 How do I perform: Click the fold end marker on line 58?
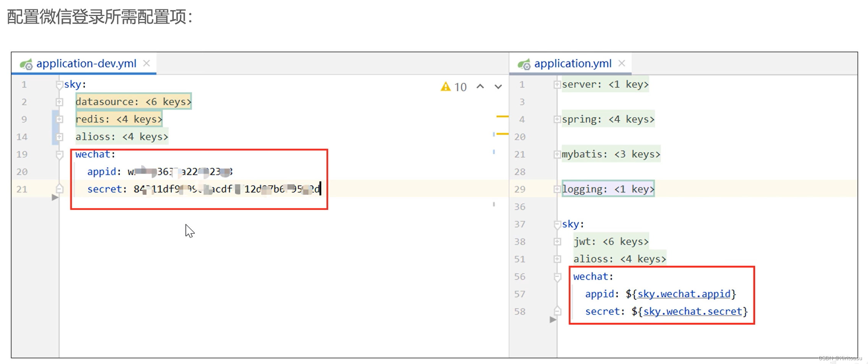[557, 311]
